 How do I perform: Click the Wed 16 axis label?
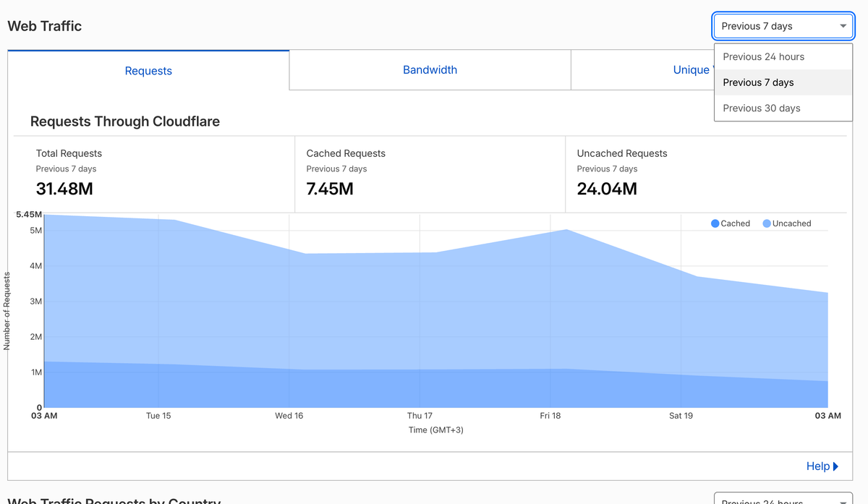coord(289,416)
